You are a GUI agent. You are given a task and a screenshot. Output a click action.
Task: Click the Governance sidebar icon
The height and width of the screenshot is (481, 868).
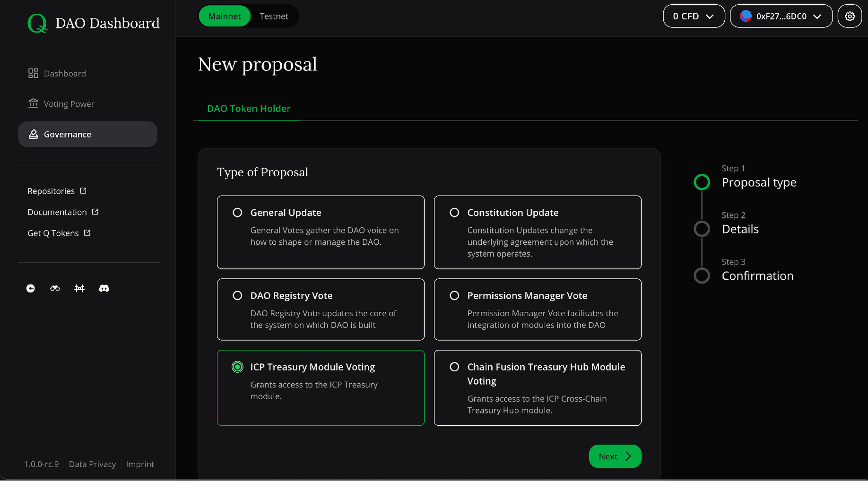tap(33, 134)
